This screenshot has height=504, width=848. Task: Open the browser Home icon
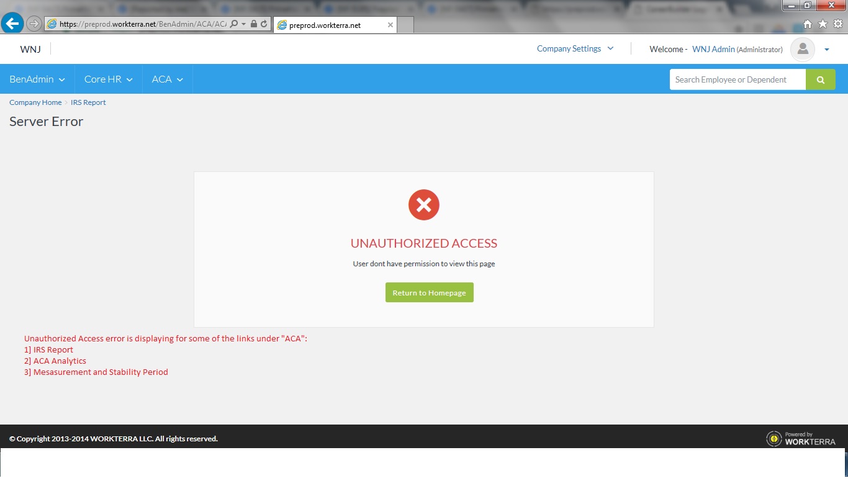808,24
